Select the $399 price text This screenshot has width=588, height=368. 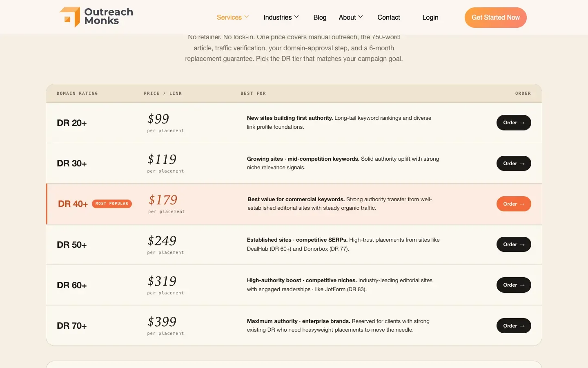pyautogui.click(x=162, y=321)
